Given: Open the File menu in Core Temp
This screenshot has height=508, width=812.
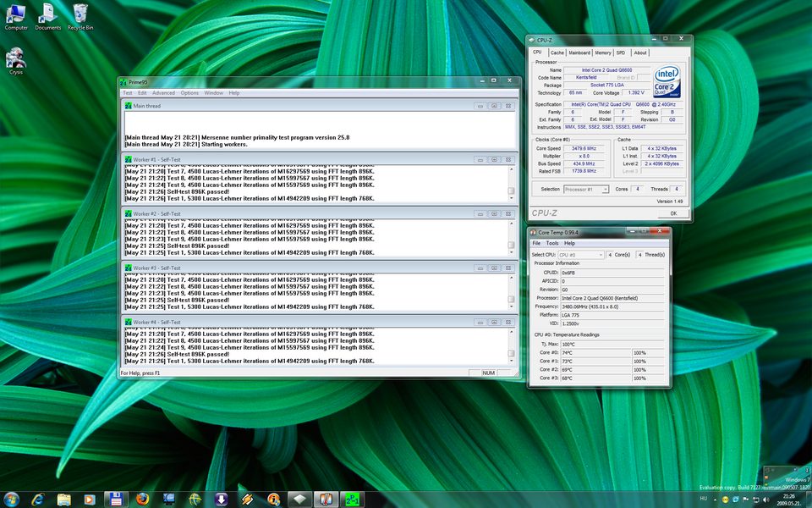Looking at the screenshot, I should point(536,243).
